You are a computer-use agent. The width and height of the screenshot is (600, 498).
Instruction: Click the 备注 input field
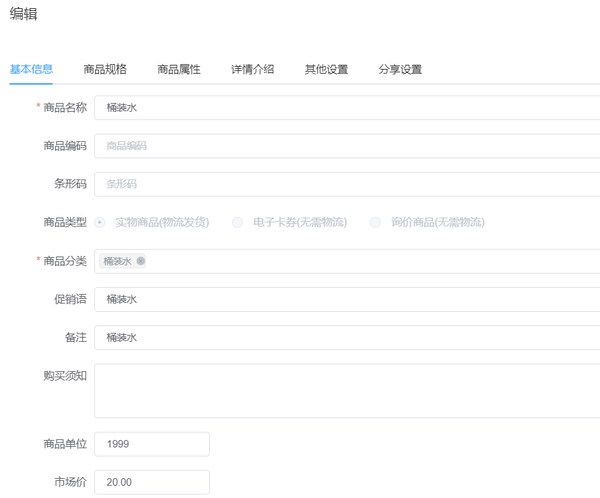coord(347,338)
